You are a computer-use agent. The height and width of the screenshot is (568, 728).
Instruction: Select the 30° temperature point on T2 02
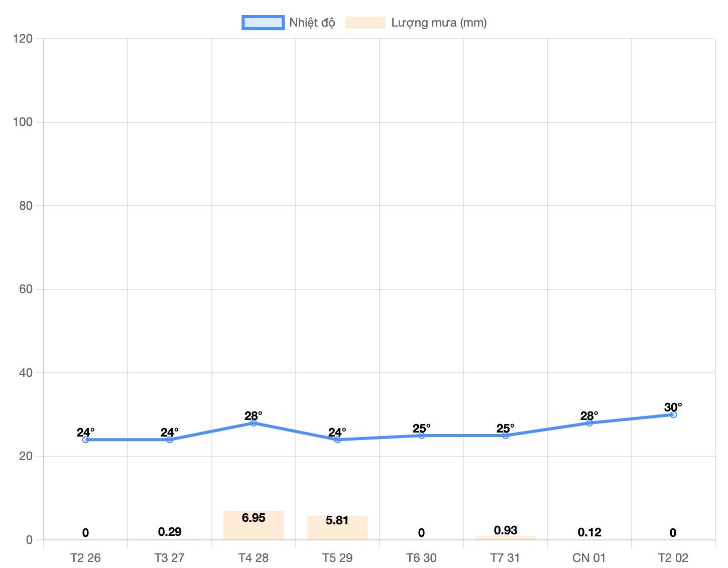[x=673, y=414]
